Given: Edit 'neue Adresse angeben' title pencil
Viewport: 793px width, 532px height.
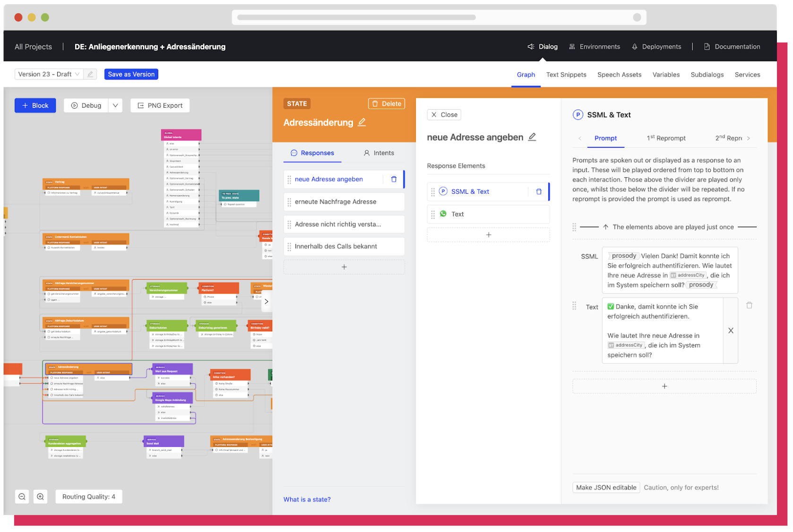Looking at the screenshot, I should (x=532, y=137).
